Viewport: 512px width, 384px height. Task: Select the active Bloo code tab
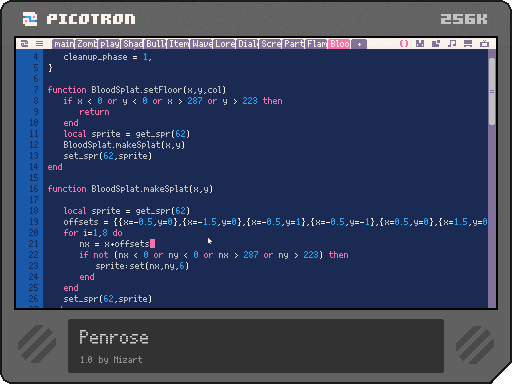coord(340,44)
